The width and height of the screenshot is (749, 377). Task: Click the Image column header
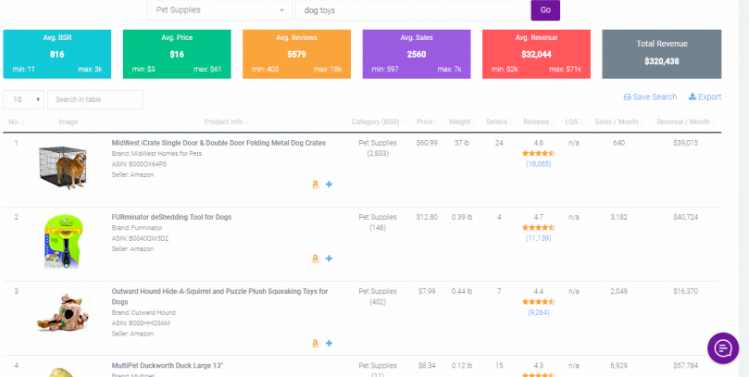click(x=68, y=122)
